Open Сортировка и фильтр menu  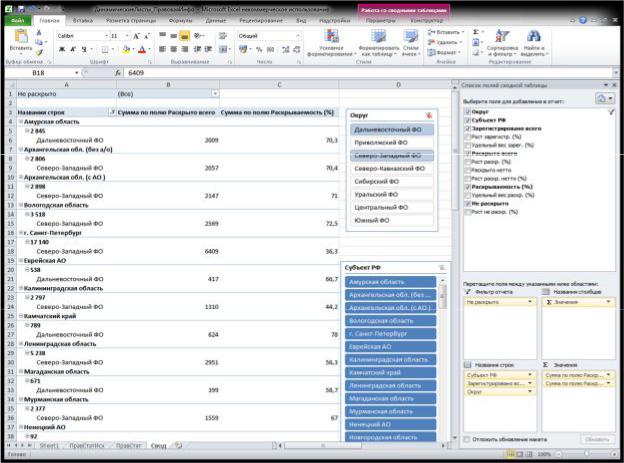pyautogui.click(x=502, y=43)
